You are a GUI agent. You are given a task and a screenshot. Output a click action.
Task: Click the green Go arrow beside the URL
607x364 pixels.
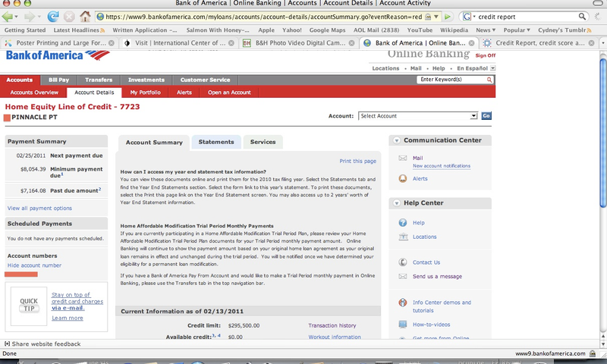pyautogui.click(x=448, y=17)
